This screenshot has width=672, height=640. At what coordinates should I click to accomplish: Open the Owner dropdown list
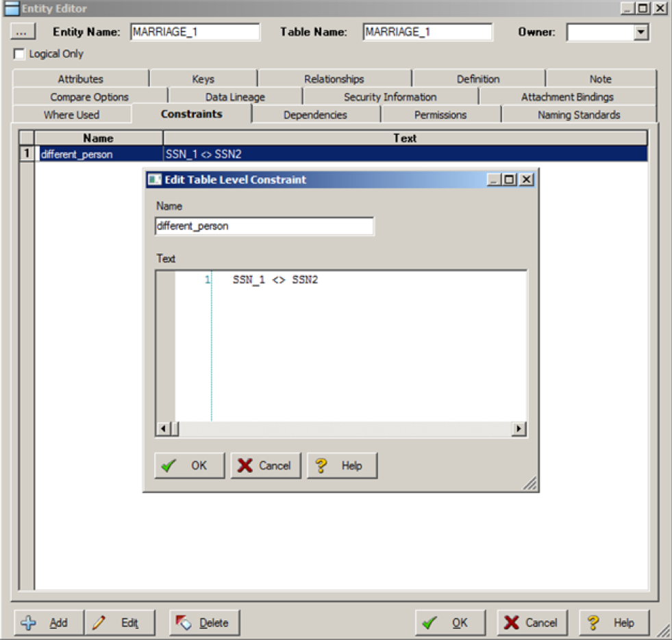[640, 32]
